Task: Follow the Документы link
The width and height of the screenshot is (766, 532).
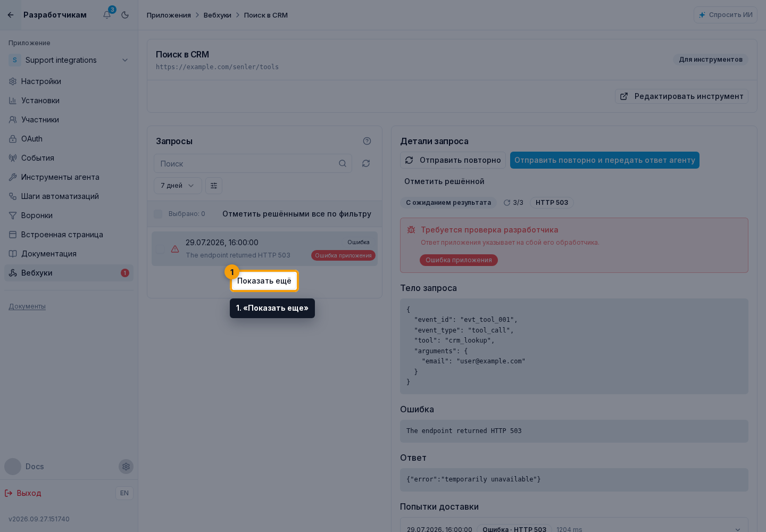Action: coord(27,306)
